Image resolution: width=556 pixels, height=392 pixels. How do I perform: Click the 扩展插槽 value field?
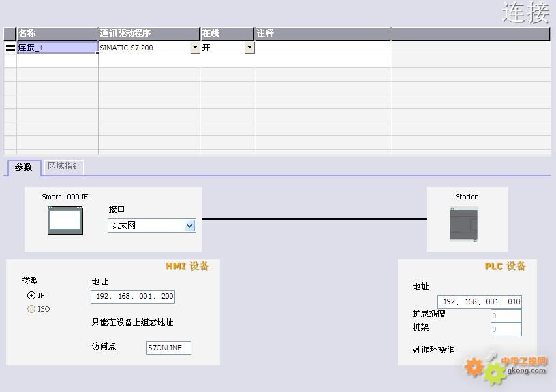coord(506,316)
